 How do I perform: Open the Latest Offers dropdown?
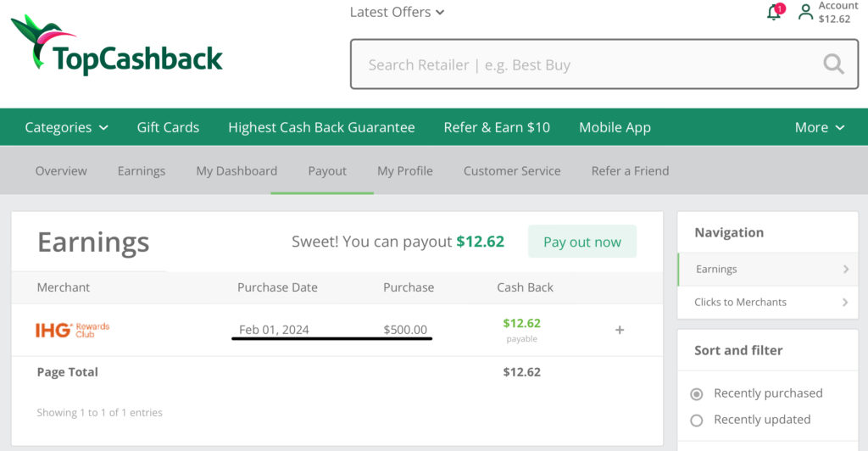coord(397,12)
